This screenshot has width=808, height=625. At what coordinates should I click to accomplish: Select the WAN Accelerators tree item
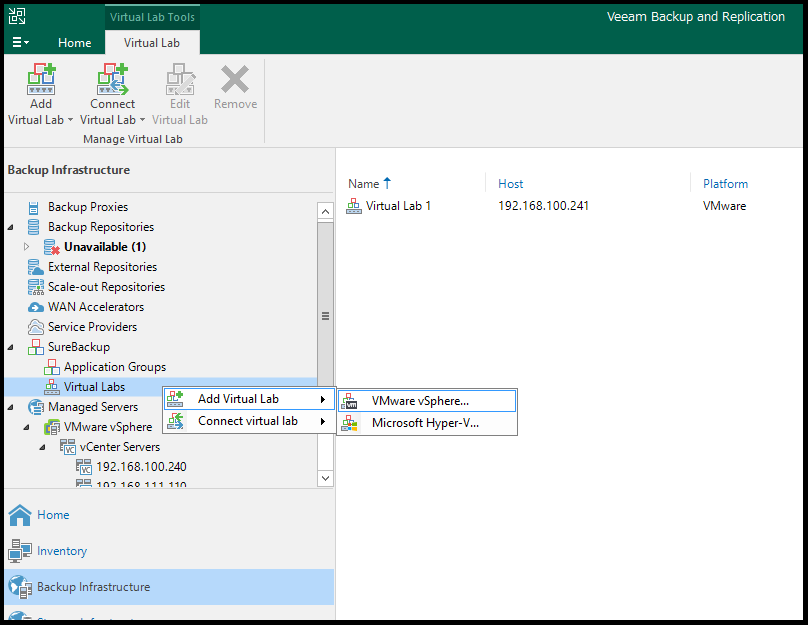pos(96,307)
